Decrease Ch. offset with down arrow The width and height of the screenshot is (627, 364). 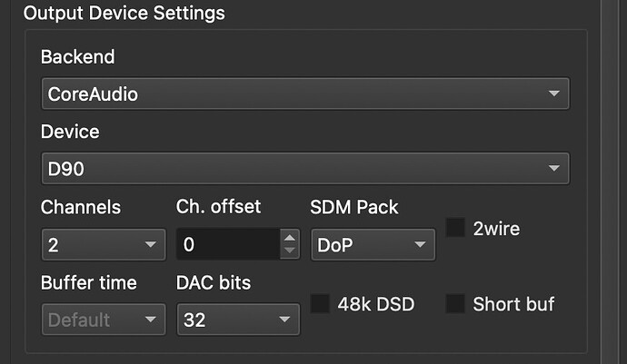[x=290, y=251]
